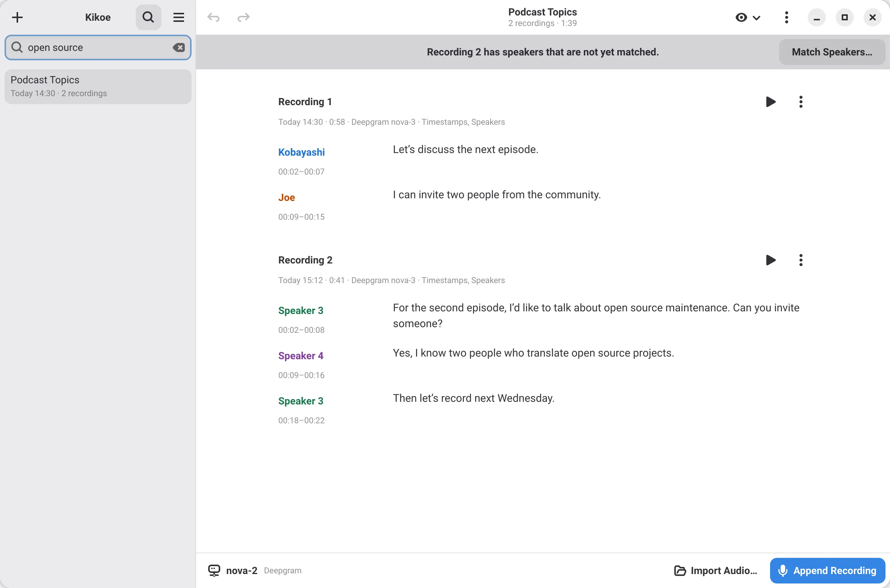Click the 00:09–00:16 timestamp
The width and height of the screenshot is (890, 588).
click(x=301, y=375)
